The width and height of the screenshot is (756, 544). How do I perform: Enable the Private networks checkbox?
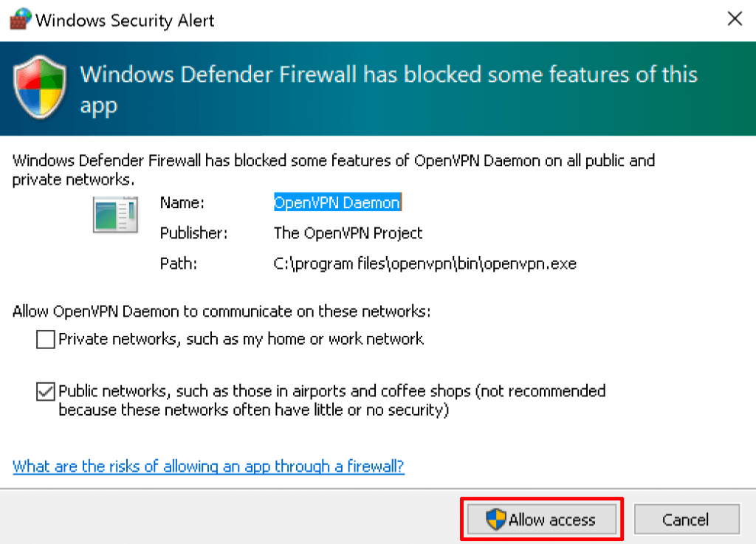[45, 339]
